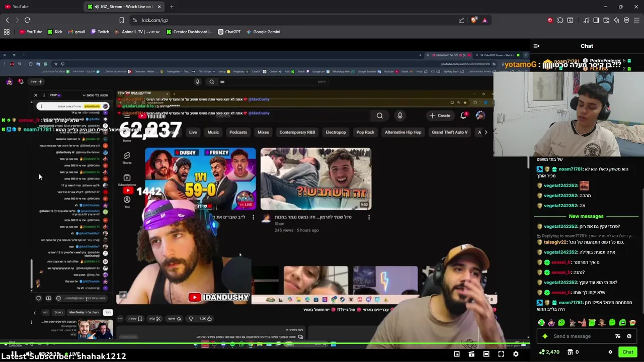
Task: Toggle the browser sidebar panel
Action: click(x=596, y=20)
